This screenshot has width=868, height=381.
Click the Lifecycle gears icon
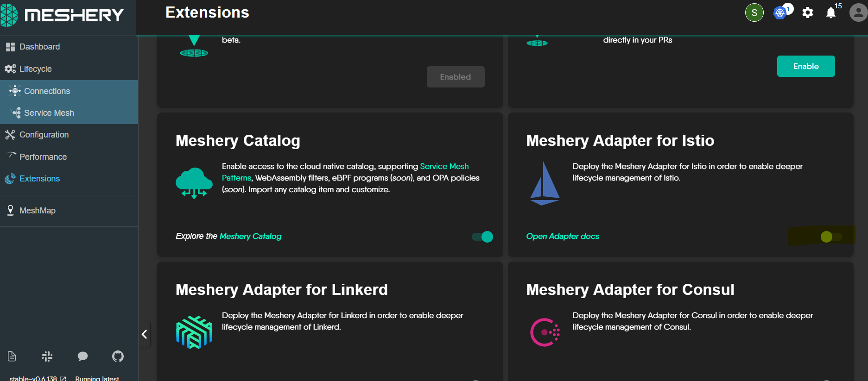(10, 69)
